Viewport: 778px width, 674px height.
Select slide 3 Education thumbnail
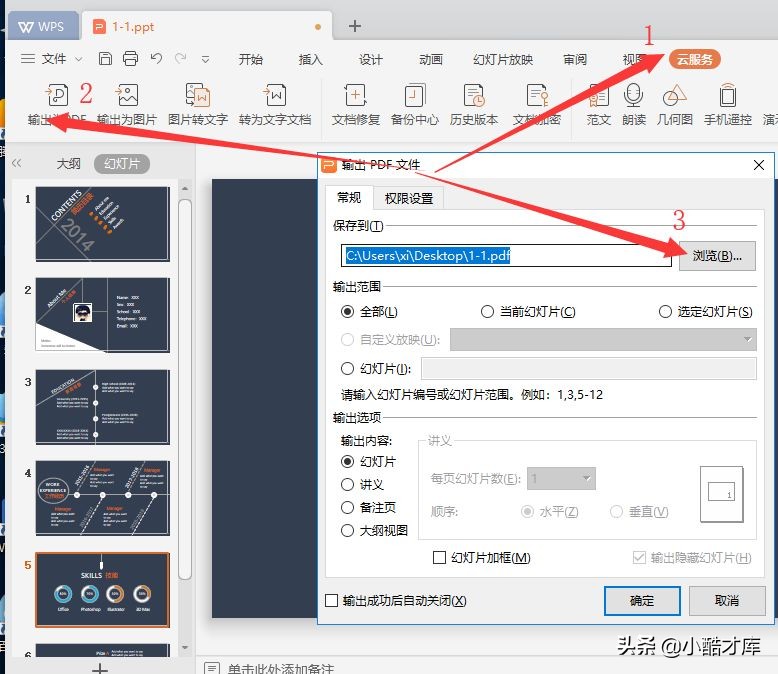pyautogui.click(x=103, y=407)
